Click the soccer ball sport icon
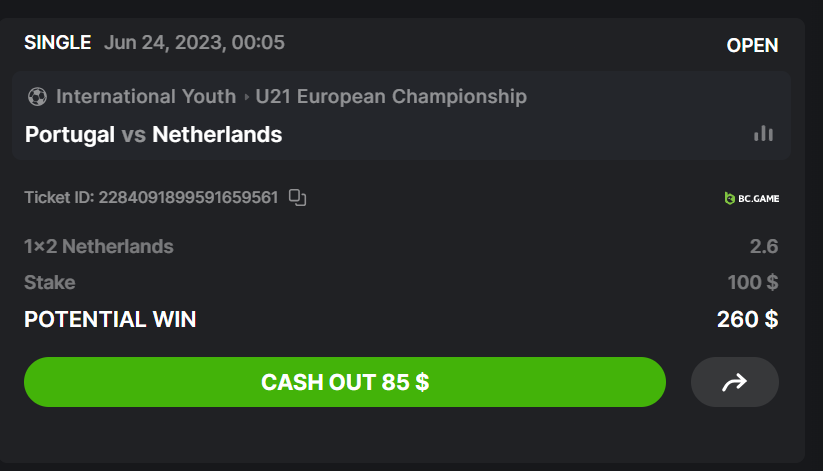Viewport: 823px width, 471px height. tap(37, 97)
